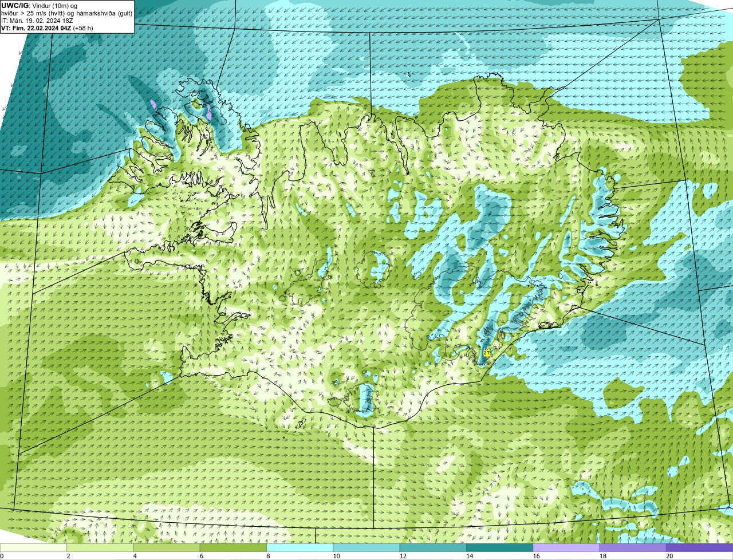Click the 8–10 m/s light cyan swatch
Image resolution: width=733 pixels, height=560 pixels.
click(300, 548)
